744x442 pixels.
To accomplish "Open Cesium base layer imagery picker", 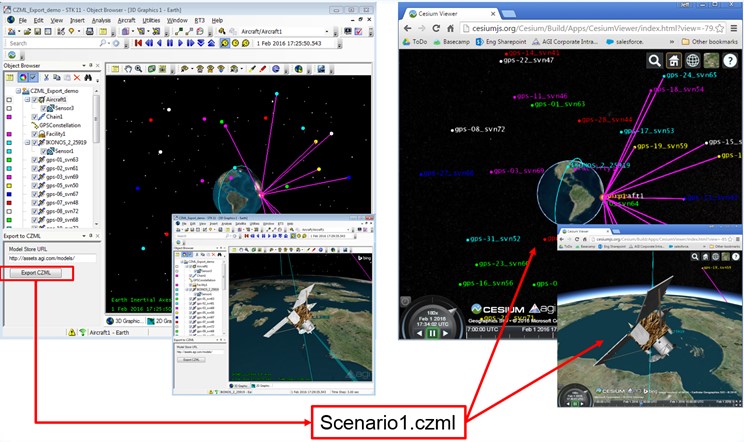I will (x=711, y=61).
